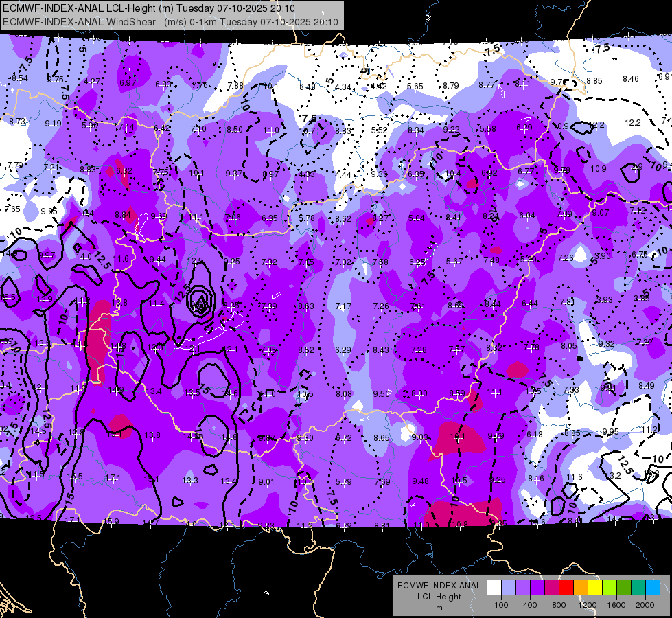The width and height of the screenshot is (672, 618).
Task: Click the 6.29 wind shear grid value
Action: (x=343, y=350)
